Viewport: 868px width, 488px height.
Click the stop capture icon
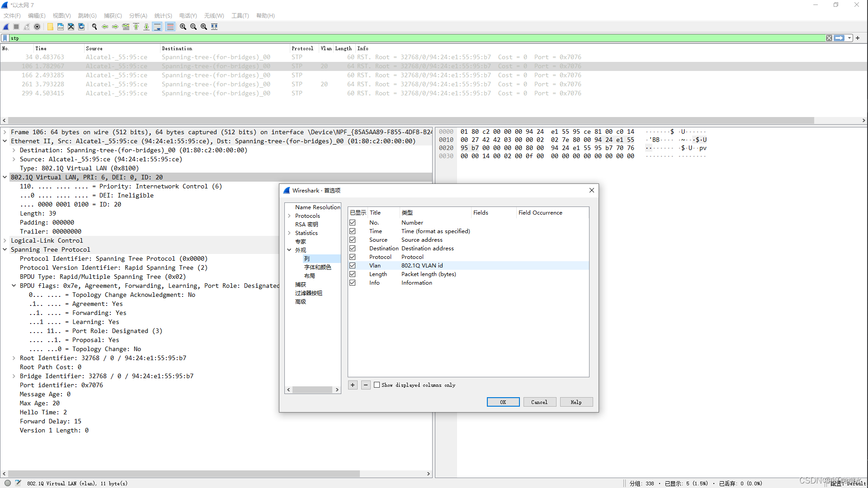click(16, 27)
